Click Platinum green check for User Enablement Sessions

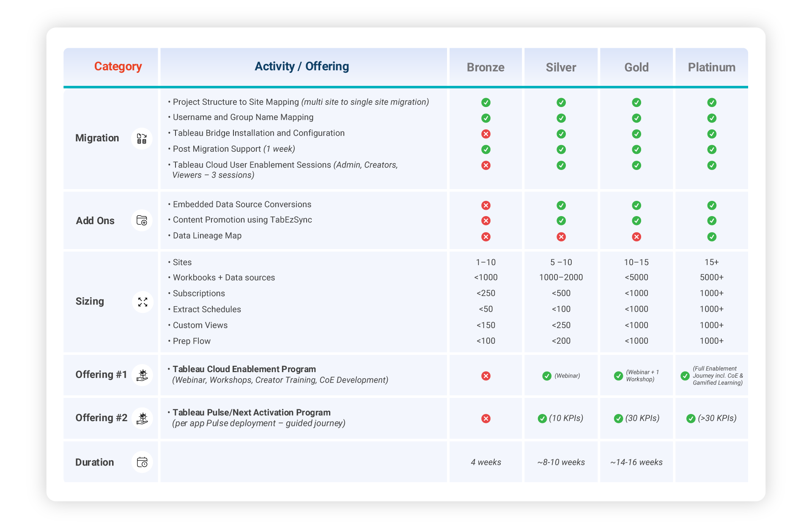coord(712,165)
